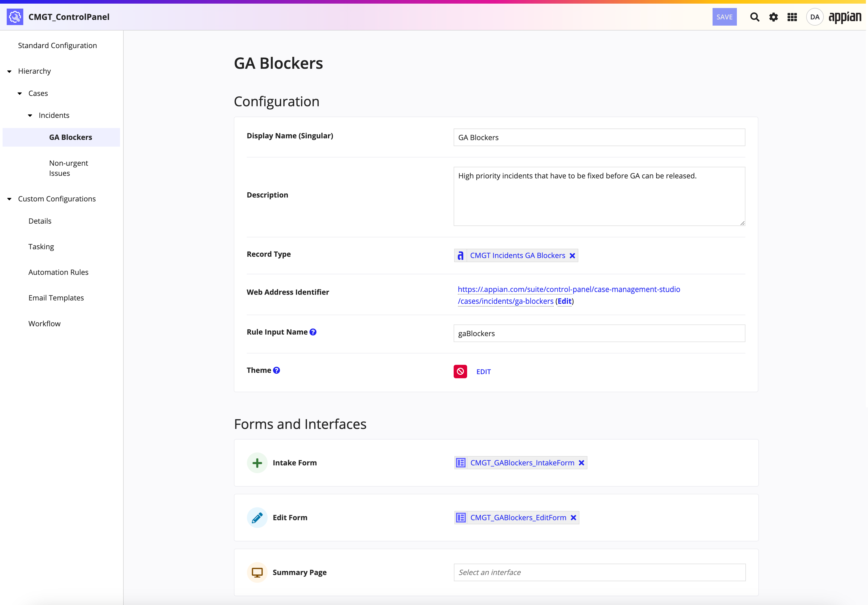This screenshot has height=605, width=868.
Task: Click the green Intake Form plus icon
Action: pyautogui.click(x=257, y=463)
